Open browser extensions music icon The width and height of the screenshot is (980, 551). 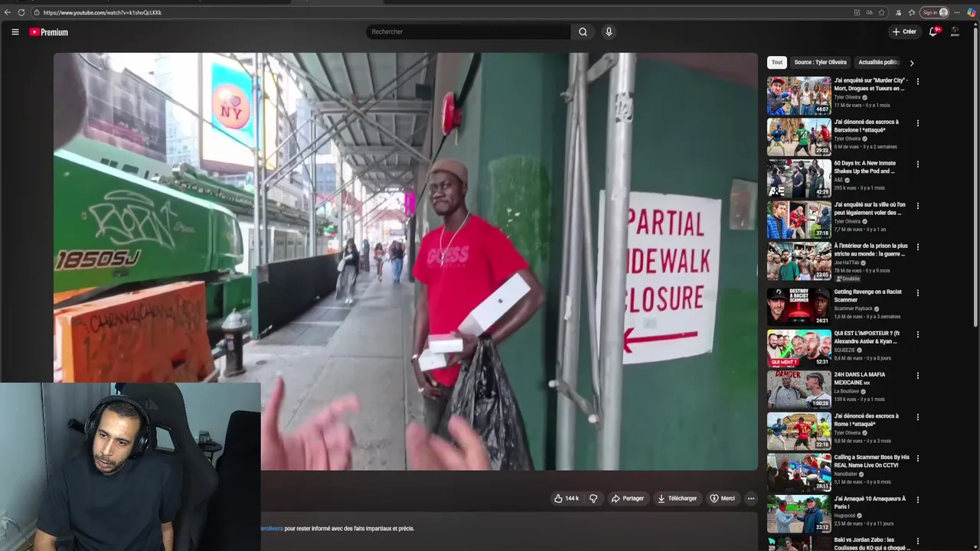click(899, 12)
